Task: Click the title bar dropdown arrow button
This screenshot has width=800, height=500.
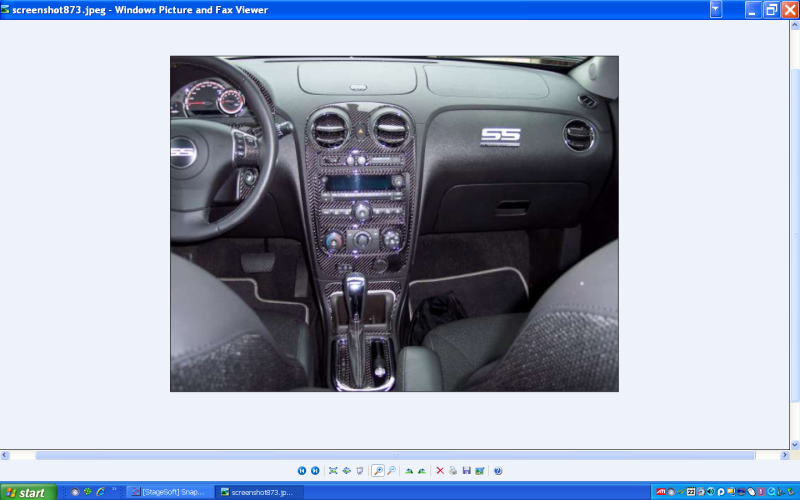Action: tap(716, 9)
